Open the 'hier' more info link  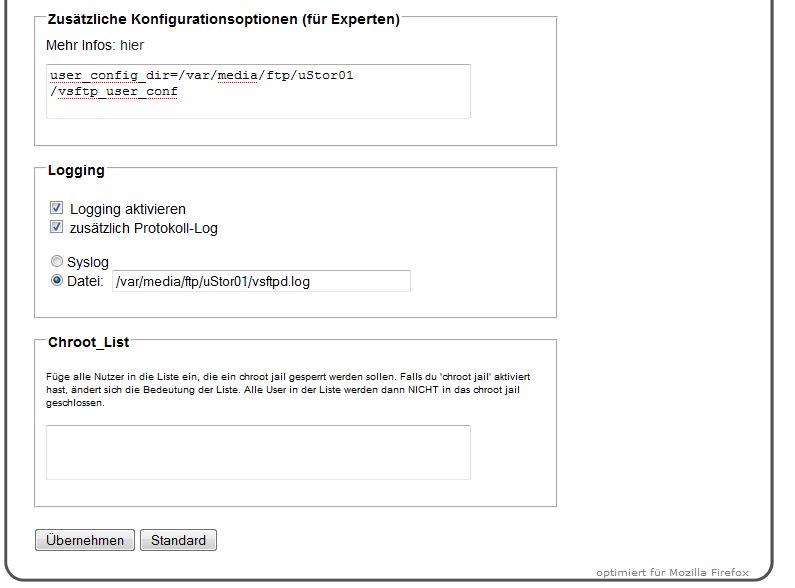pos(132,46)
